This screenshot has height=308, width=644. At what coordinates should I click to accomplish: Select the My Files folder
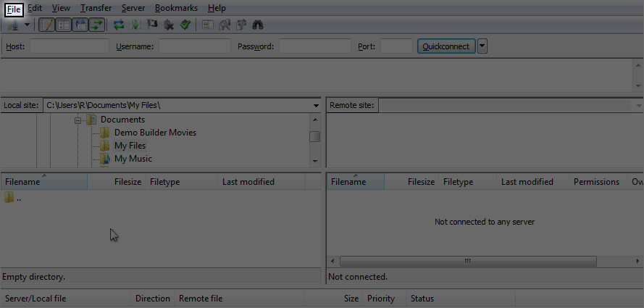point(130,146)
